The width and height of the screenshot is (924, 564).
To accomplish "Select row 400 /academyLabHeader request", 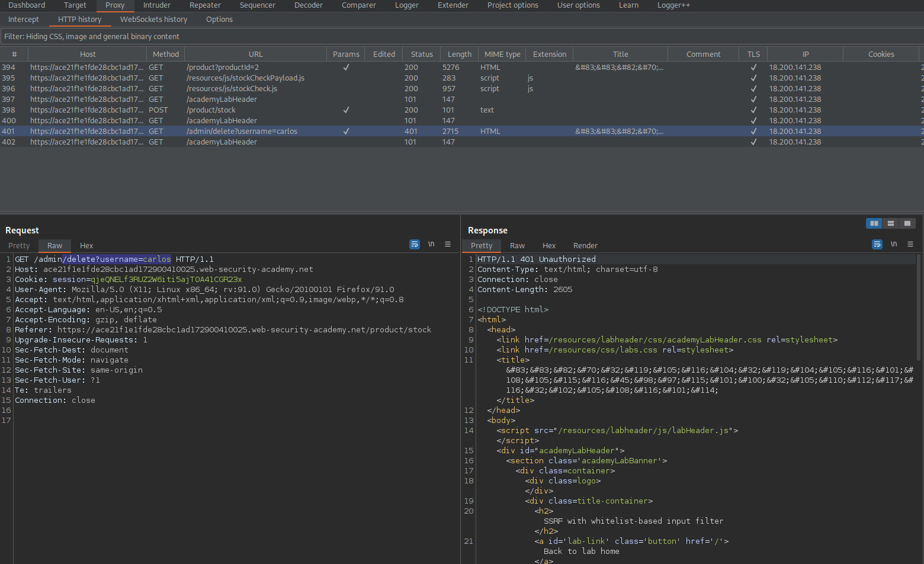I will pos(462,121).
